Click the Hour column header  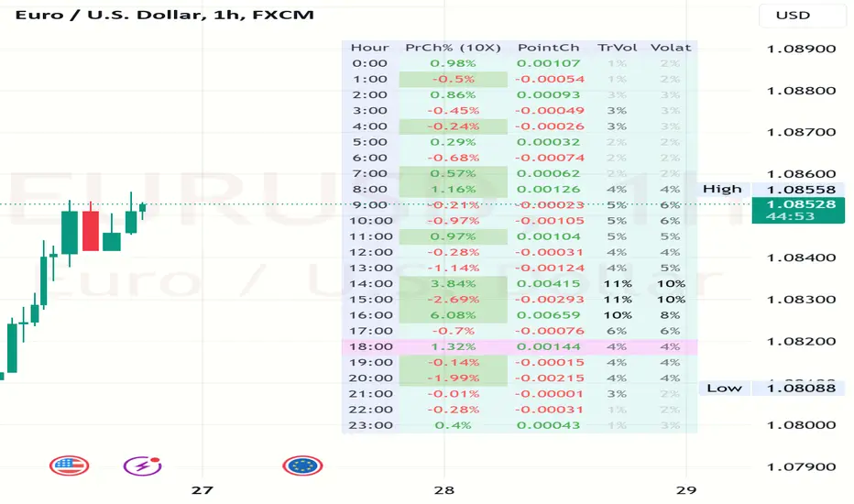(x=369, y=48)
